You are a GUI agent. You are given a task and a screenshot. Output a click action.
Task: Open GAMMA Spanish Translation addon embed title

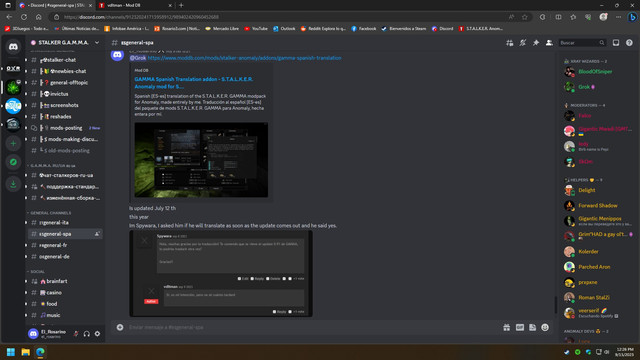(x=194, y=83)
